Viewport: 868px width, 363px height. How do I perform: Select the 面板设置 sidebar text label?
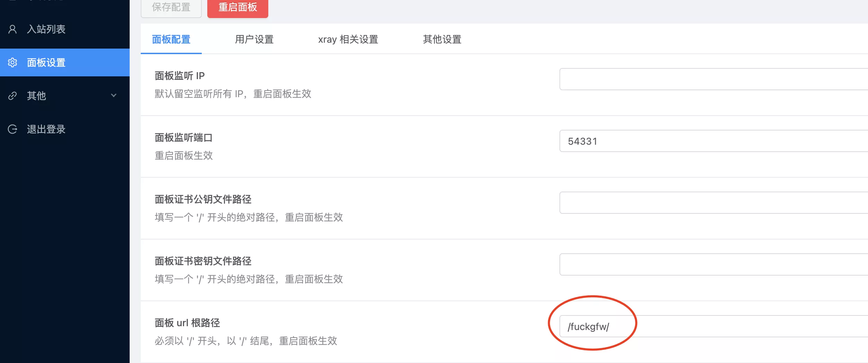(46, 62)
